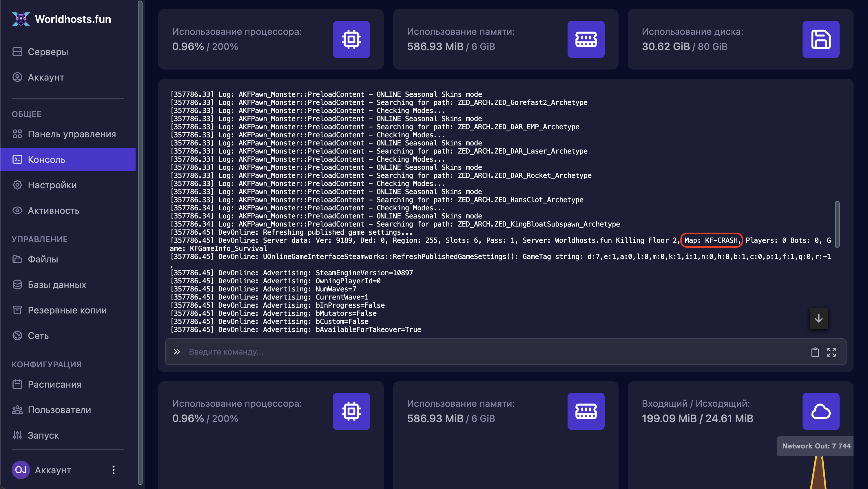Go to Панель управления in sidebar
The height and width of the screenshot is (489, 868).
72,134
